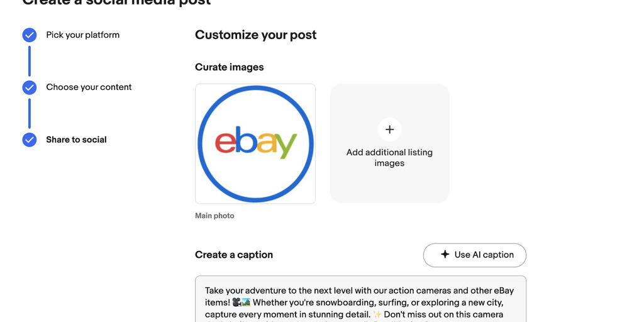The height and width of the screenshot is (322, 644).
Task: Click the Add additional listing images text
Action: point(389,158)
